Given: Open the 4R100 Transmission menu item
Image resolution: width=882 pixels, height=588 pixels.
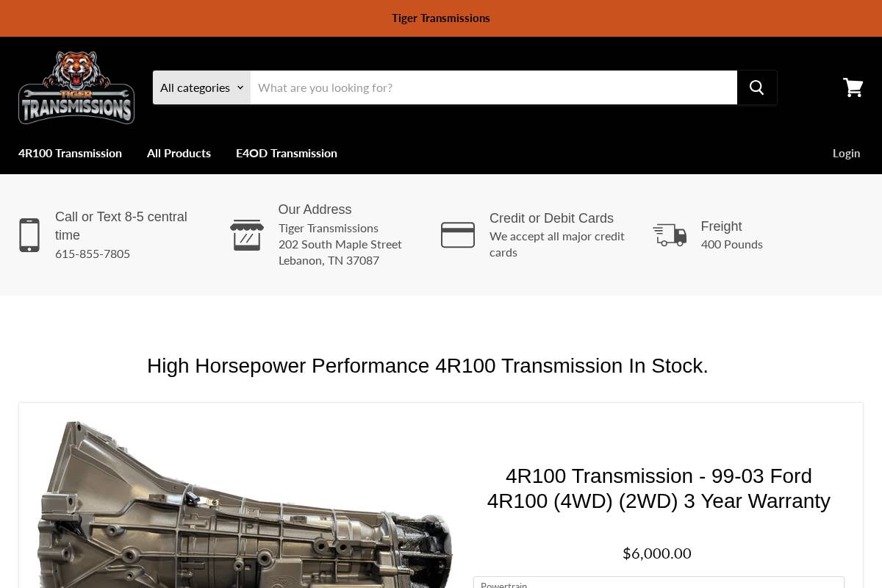Looking at the screenshot, I should click(x=70, y=152).
